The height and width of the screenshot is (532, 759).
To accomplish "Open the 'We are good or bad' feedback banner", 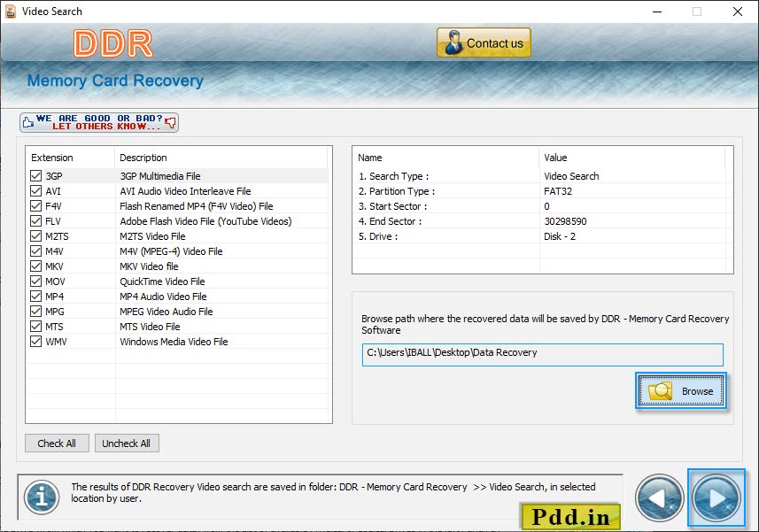I will [99, 122].
